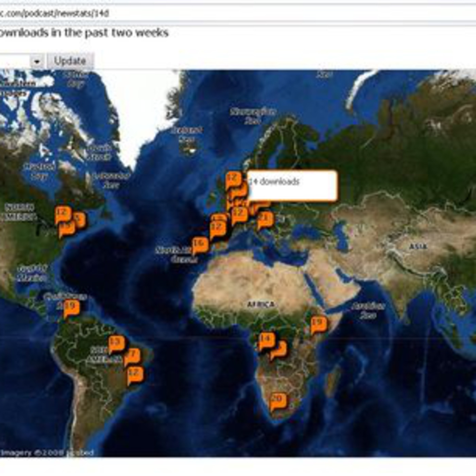Screen dimensions: 476x476
Task: Click the Update button
Action: (70, 61)
